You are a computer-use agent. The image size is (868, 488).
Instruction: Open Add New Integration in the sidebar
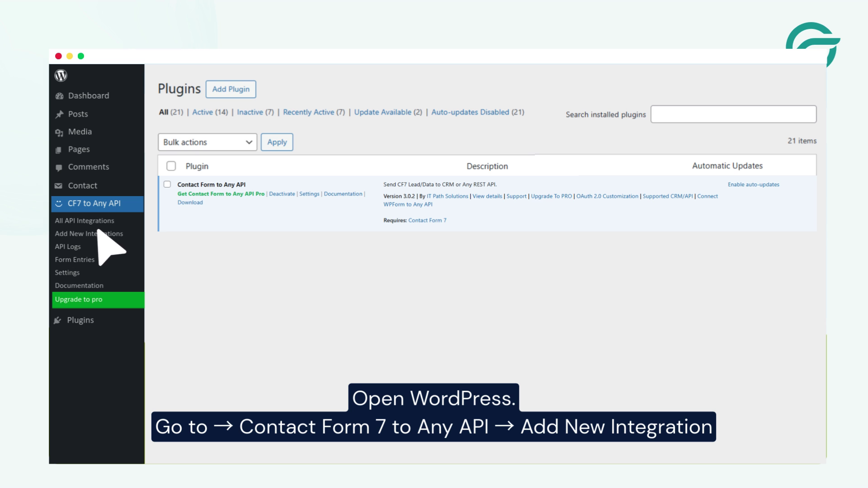tap(89, 234)
